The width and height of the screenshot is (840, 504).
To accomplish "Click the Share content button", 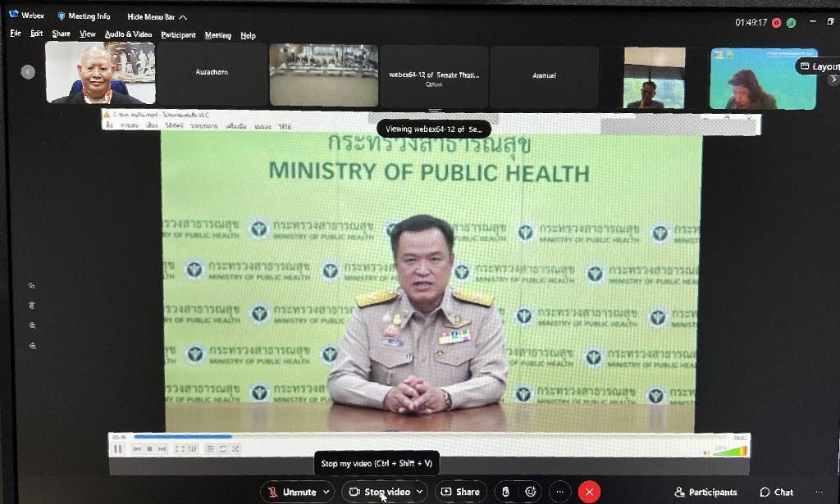I will click(460, 492).
